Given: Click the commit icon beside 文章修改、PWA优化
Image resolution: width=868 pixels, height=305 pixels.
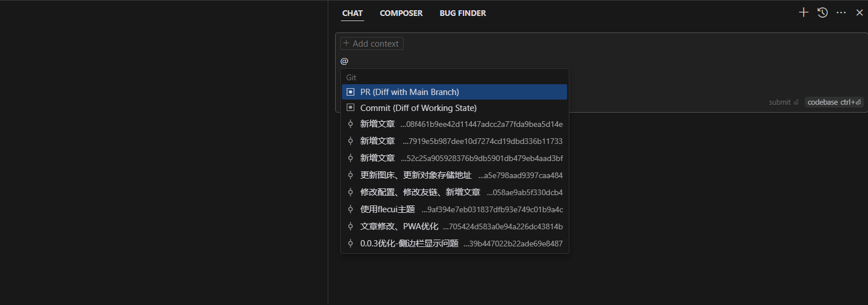Looking at the screenshot, I should point(351,226).
